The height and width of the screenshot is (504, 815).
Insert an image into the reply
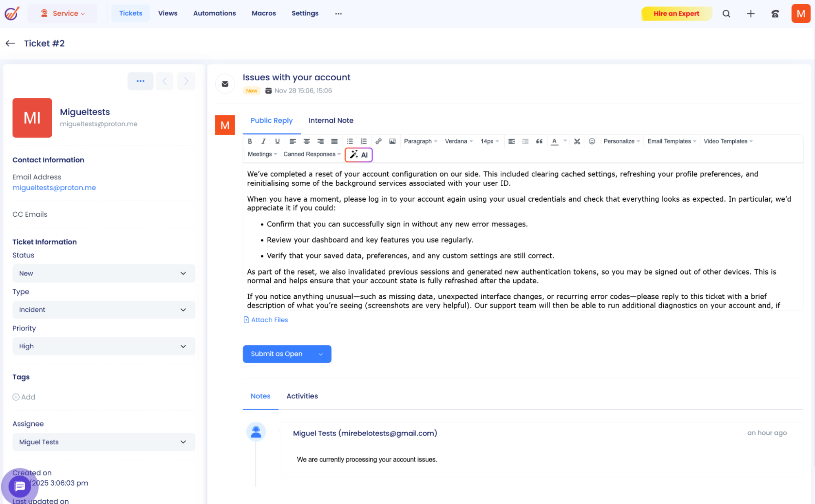(x=392, y=141)
